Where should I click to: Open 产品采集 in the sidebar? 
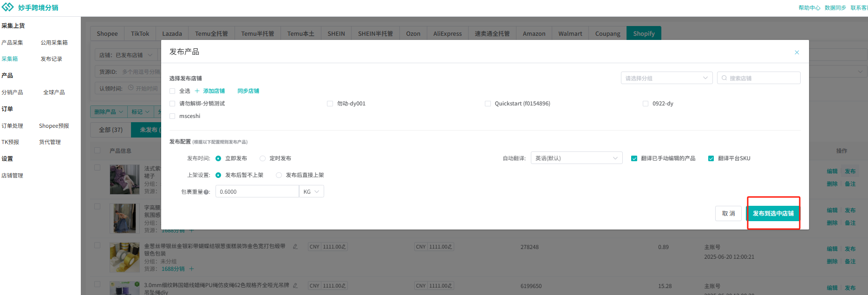[12, 43]
